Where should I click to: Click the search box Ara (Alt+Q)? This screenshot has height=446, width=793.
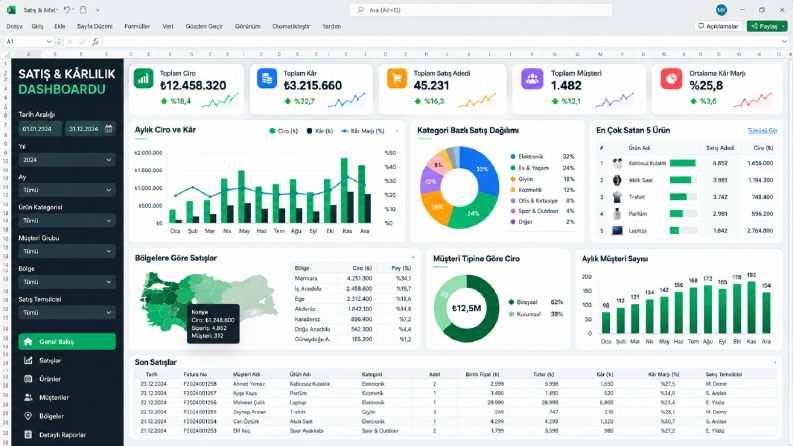click(480, 10)
